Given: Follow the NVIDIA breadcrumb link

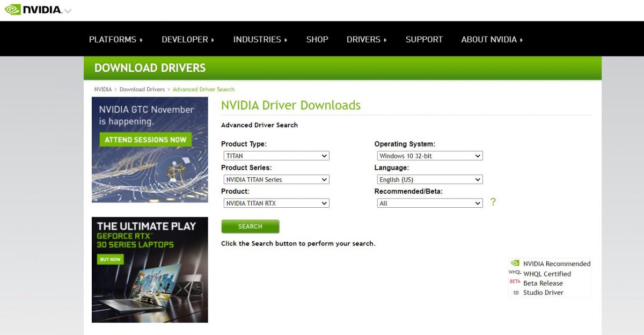Looking at the screenshot, I should 103,89.
